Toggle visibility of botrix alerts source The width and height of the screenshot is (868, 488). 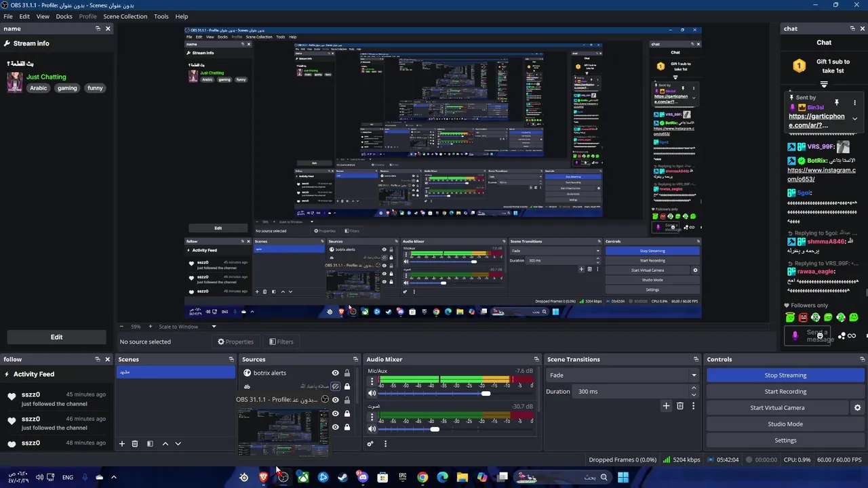335,373
